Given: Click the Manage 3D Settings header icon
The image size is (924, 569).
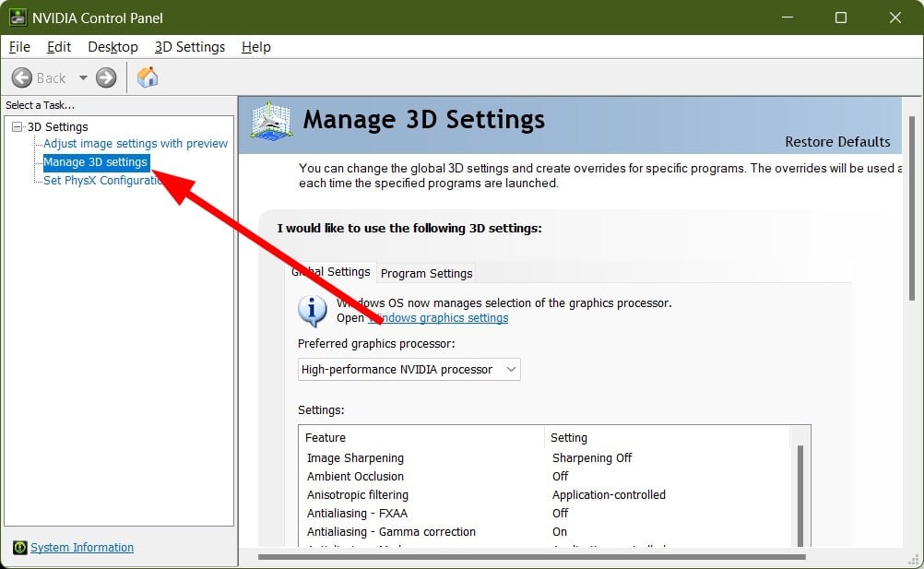Looking at the screenshot, I should click(271, 121).
